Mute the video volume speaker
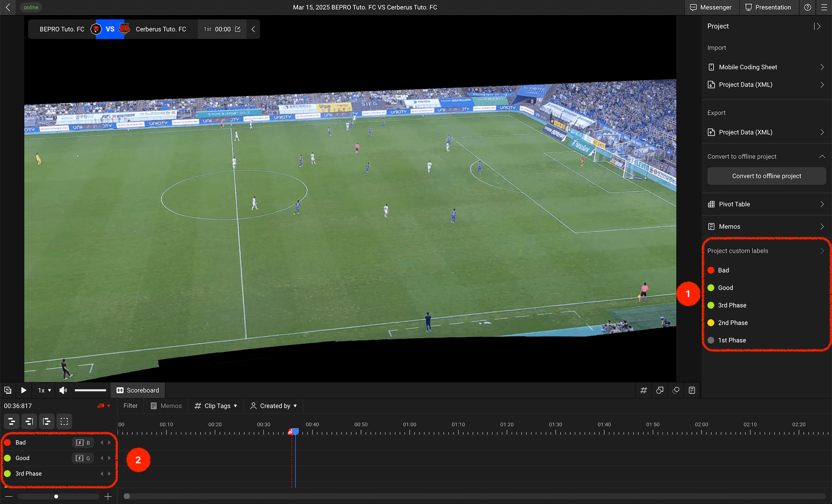This screenshot has width=832, height=504. coord(63,390)
